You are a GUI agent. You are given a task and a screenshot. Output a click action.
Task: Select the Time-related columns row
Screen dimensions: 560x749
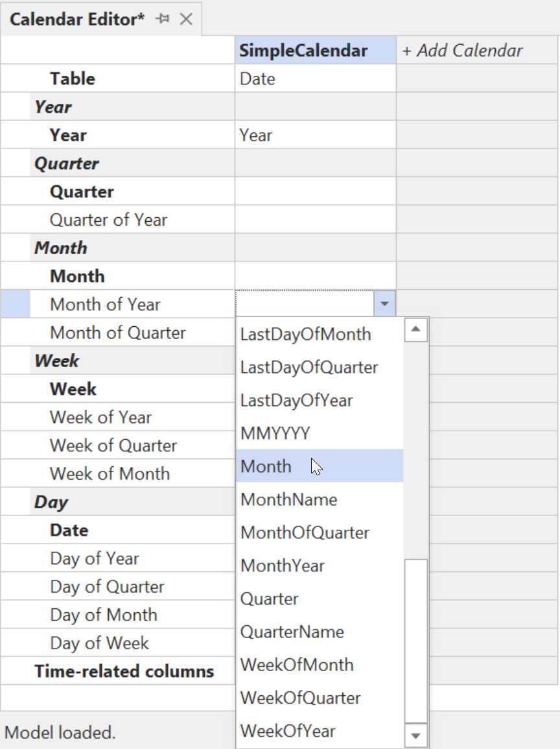coord(124,671)
